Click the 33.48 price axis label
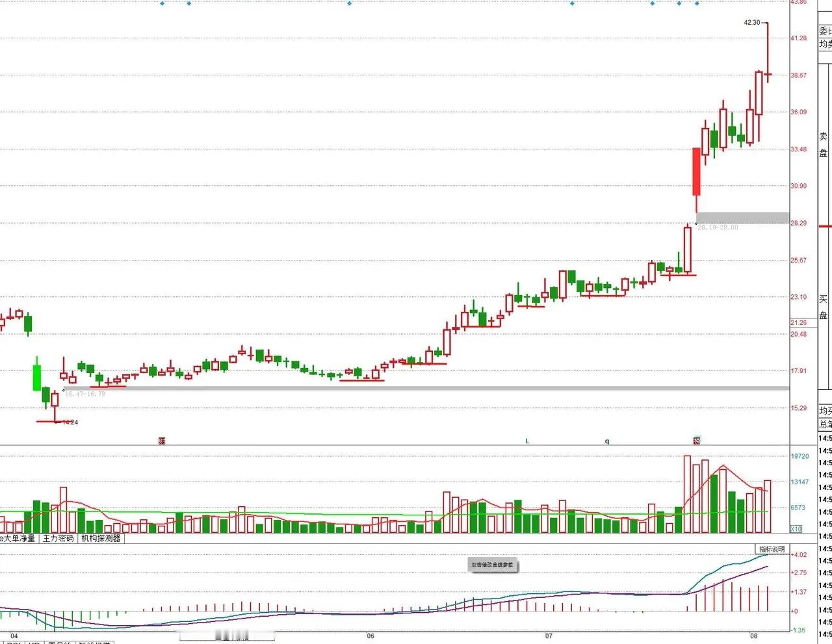 [x=799, y=149]
